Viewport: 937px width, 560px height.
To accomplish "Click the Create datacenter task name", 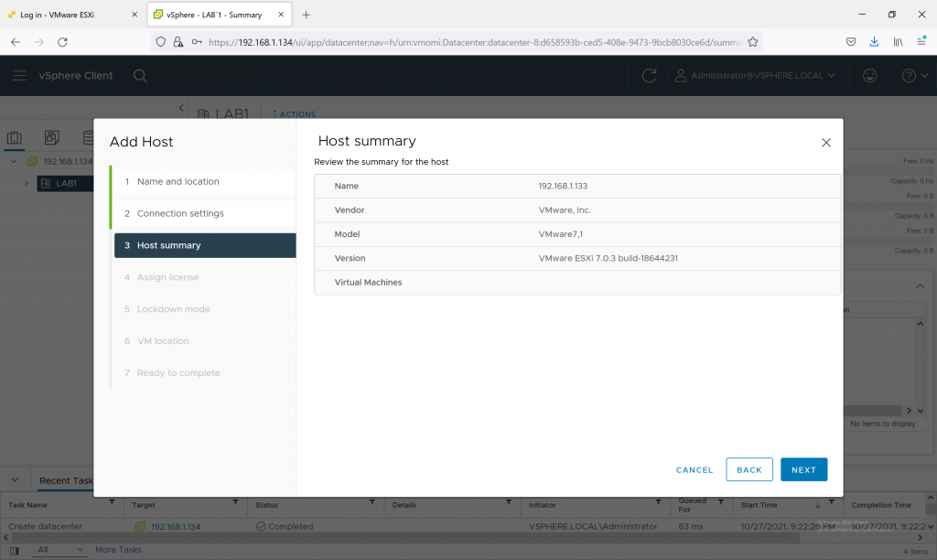I will (46, 526).
